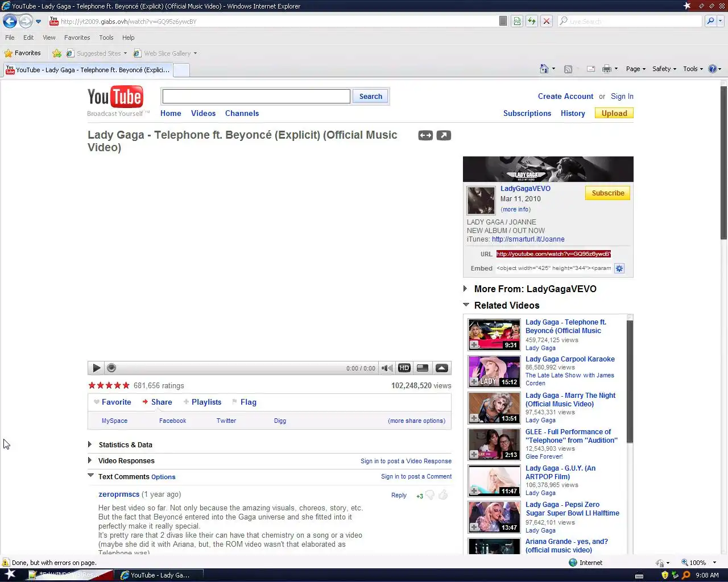Click the Flag tab
This screenshot has width=728, height=582.
[244, 402]
